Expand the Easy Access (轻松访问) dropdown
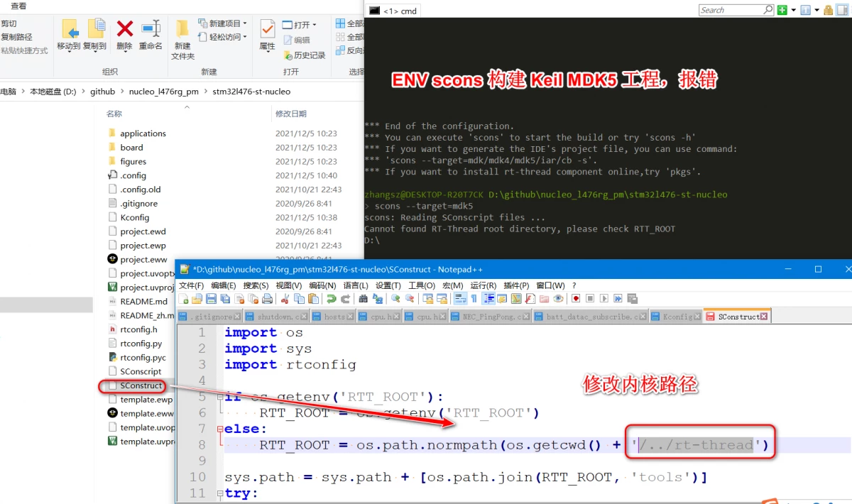Image resolution: width=852 pixels, height=504 pixels. pos(245,37)
